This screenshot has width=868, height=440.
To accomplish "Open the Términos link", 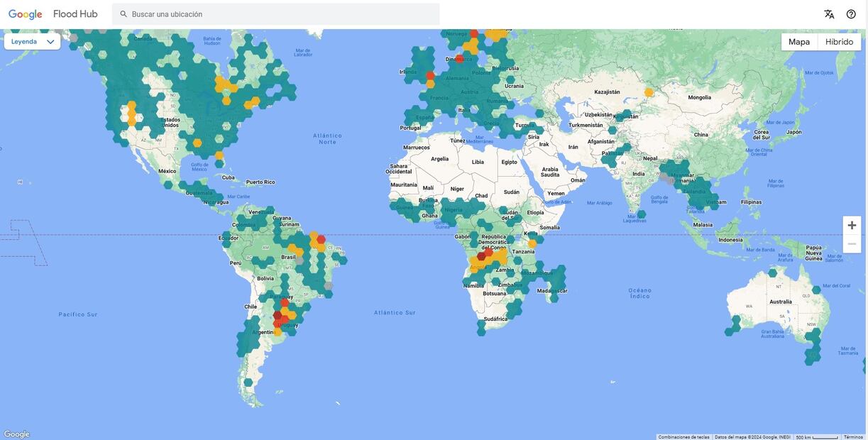I will 853,437.
